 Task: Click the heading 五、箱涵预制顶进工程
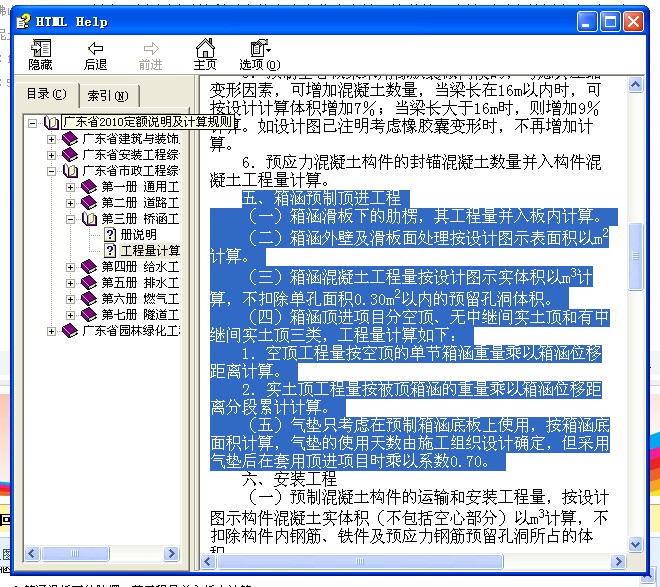(x=321, y=197)
